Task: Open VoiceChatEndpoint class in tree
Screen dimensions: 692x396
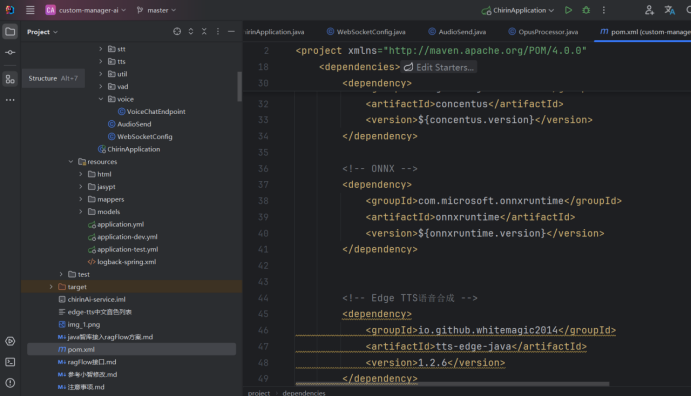Action: (x=151, y=112)
